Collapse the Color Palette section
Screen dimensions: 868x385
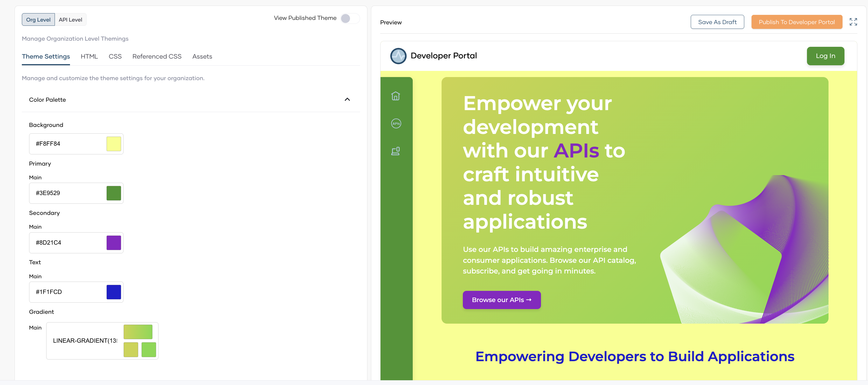[347, 99]
